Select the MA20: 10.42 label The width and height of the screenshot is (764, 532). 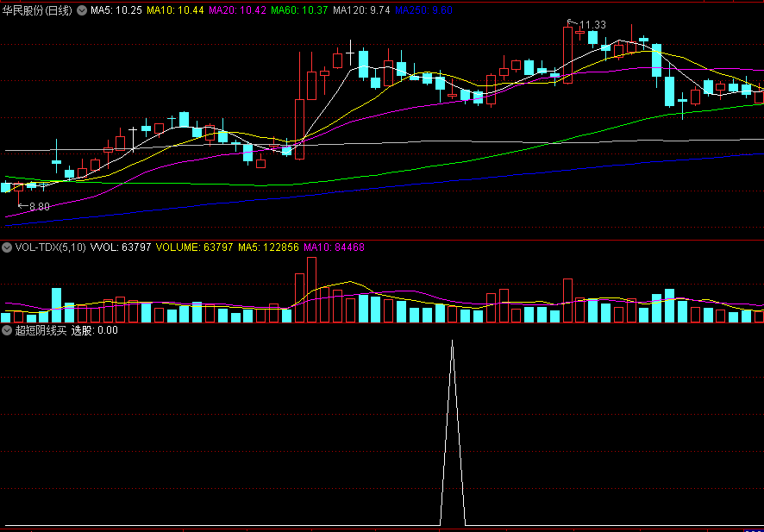coord(237,10)
